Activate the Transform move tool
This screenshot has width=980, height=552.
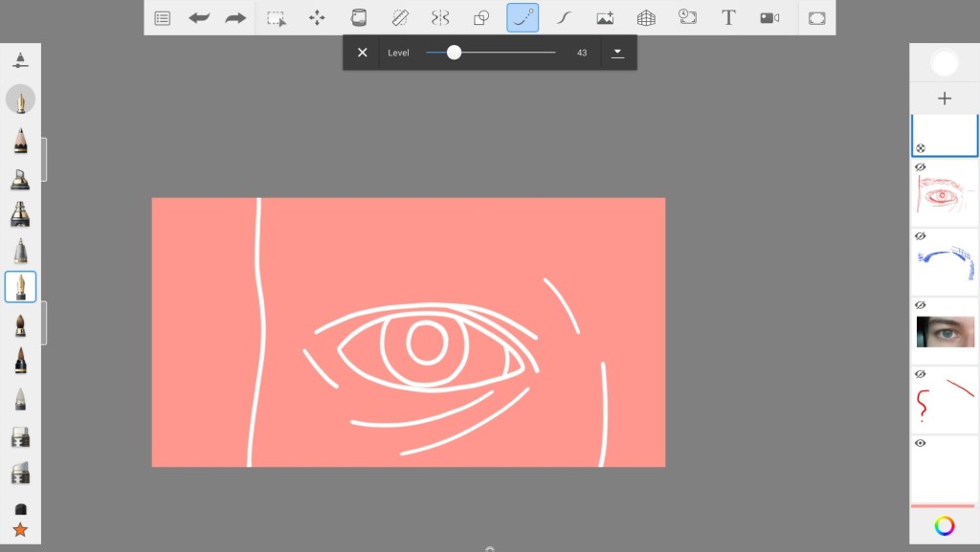[x=317, y=17]
